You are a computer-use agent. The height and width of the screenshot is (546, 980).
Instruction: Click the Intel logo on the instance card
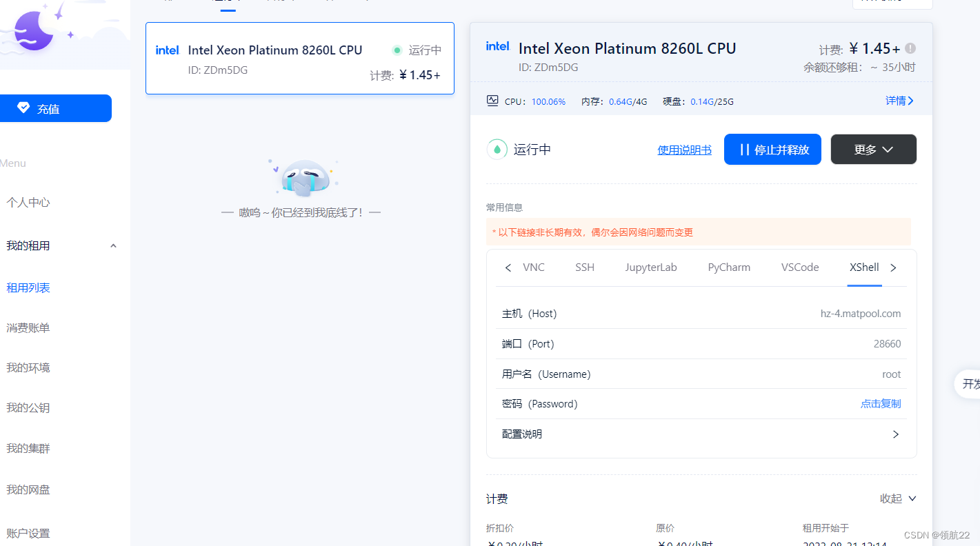click(x=167, y=50)
